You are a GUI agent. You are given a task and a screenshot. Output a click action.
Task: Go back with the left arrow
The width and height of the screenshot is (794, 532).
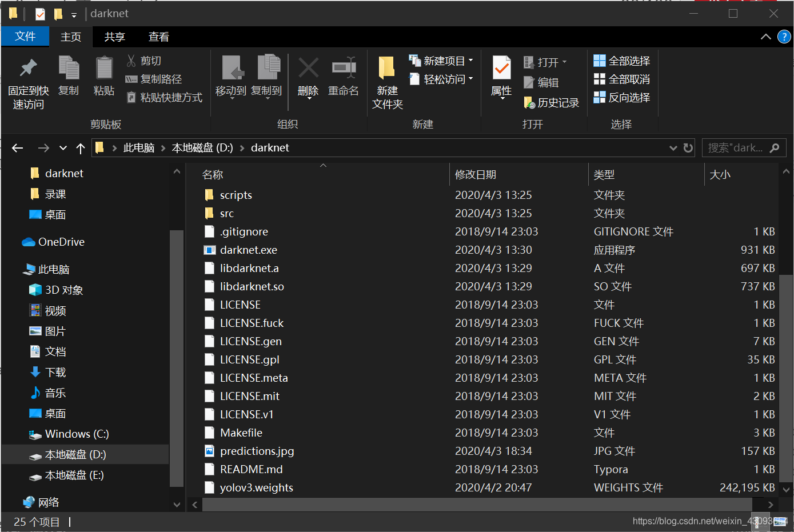coord(18,148)
